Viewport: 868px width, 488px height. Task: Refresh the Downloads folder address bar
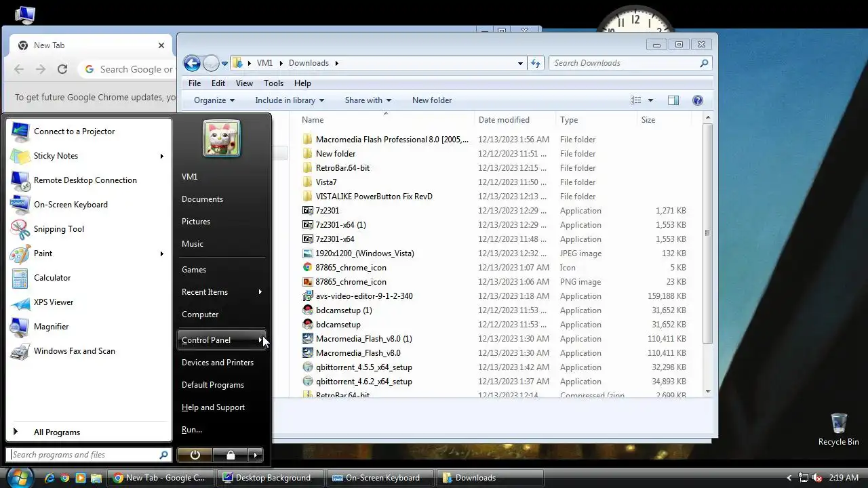[536, 63]
